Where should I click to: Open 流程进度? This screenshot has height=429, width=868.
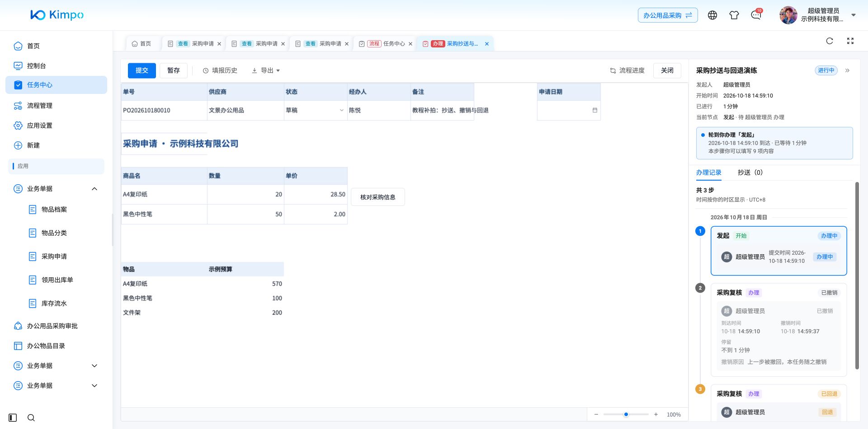pos(627,70)
